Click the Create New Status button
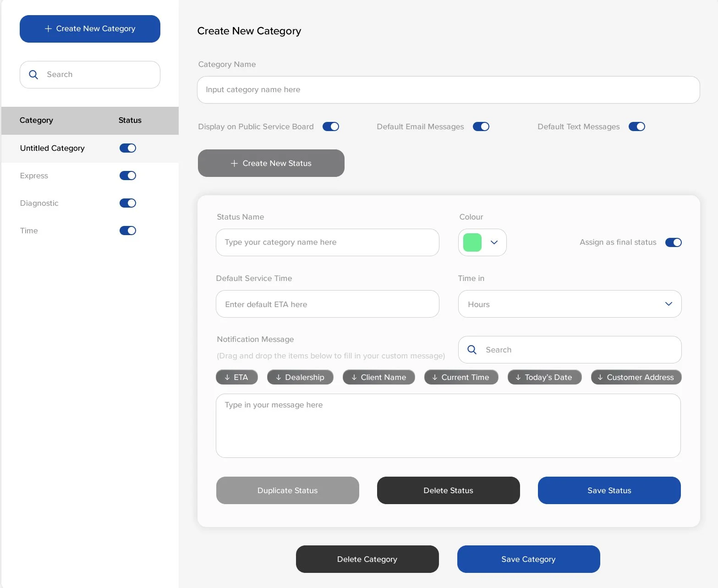The width and height of the screenshot is (718, 588). pyautogui.click(x=271, y=163)
